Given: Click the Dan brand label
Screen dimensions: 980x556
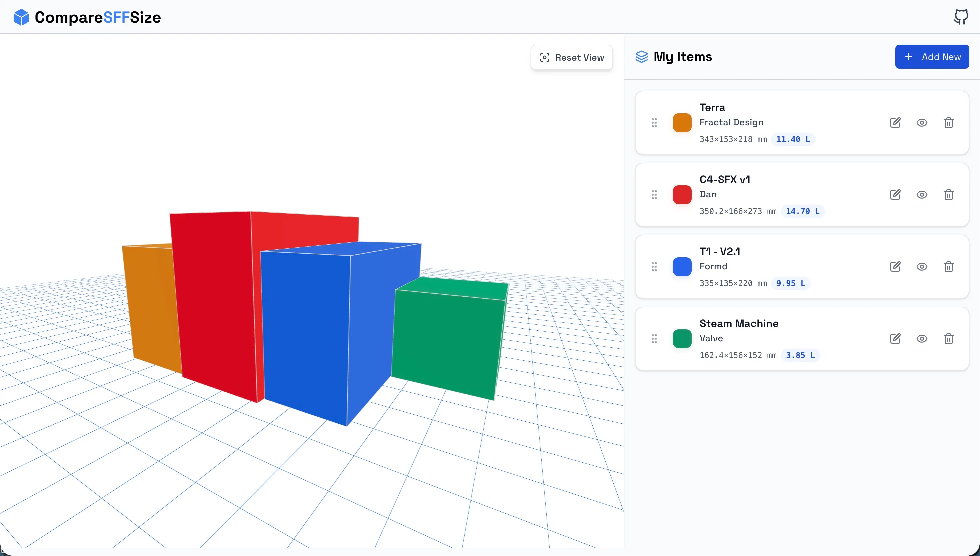Looking at the screenshot, I should pyautogui.click(x=708, y=194).
